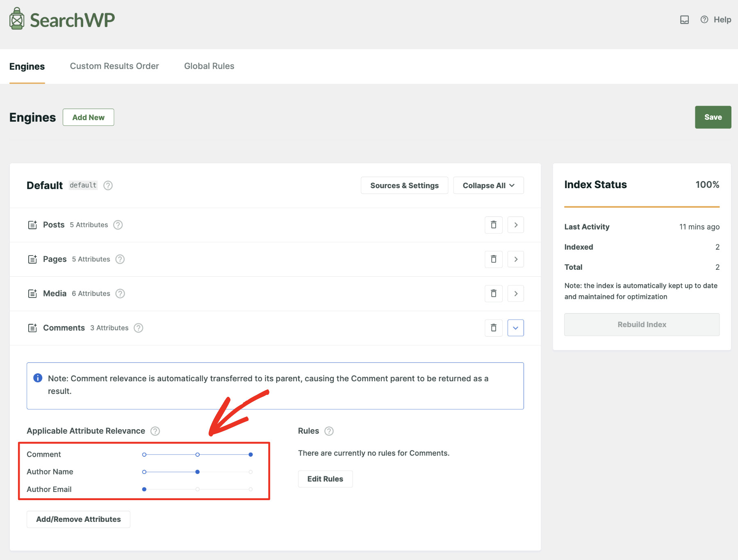Open the notifications inbox icon
Viewport: 738px width, 560px height.
[x=684, y=19]
